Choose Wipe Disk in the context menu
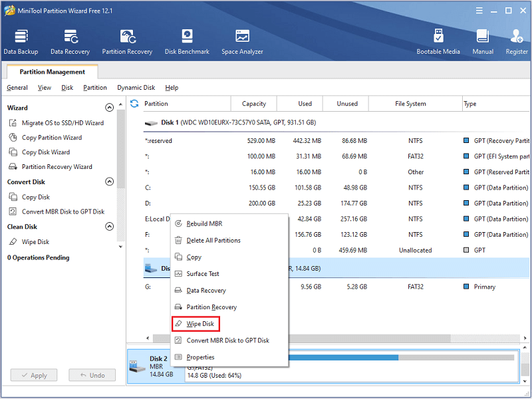 click(200, 324)
